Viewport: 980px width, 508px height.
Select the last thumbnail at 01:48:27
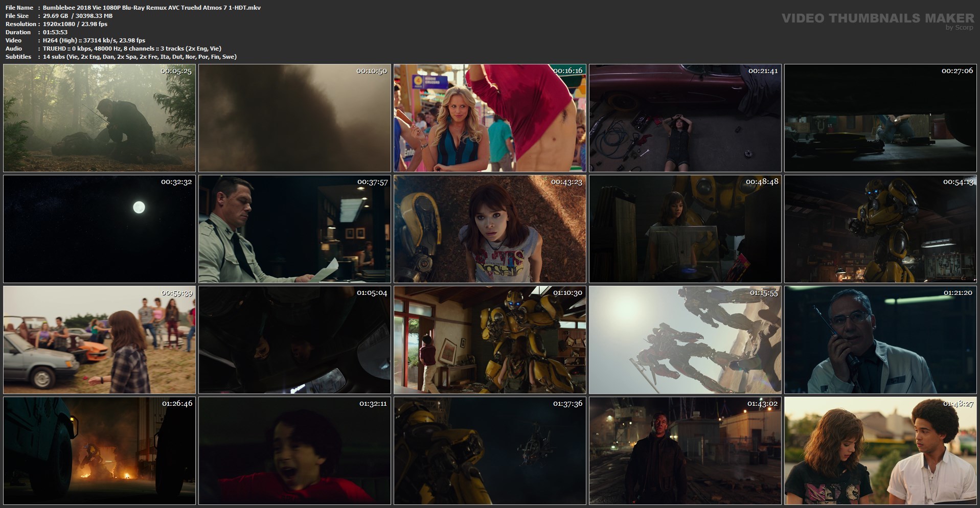pyautogui.click(x=880, y=451)
